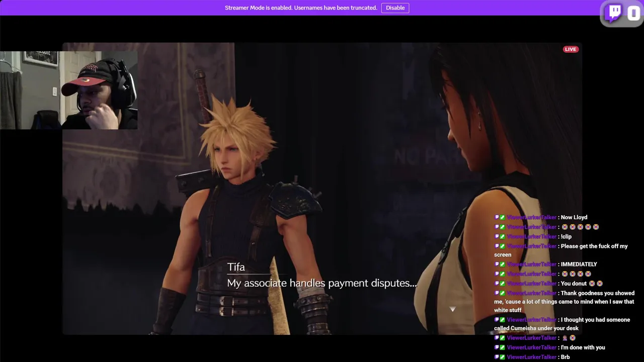Click the green badge on "I'm done with you" row
This screenshot has width=644, height=362.
click(502, 347)
